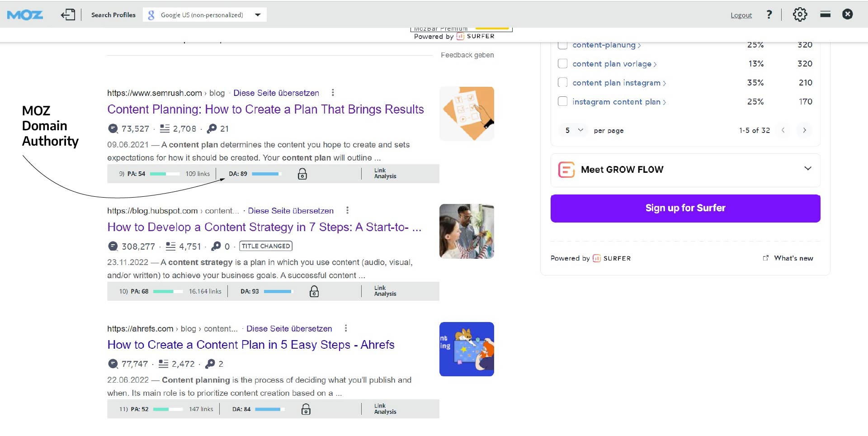Screen dimensions: 868x436
Task: Translate the hubspot page via Diese Seite übersetzen
Action: point(291,211)
